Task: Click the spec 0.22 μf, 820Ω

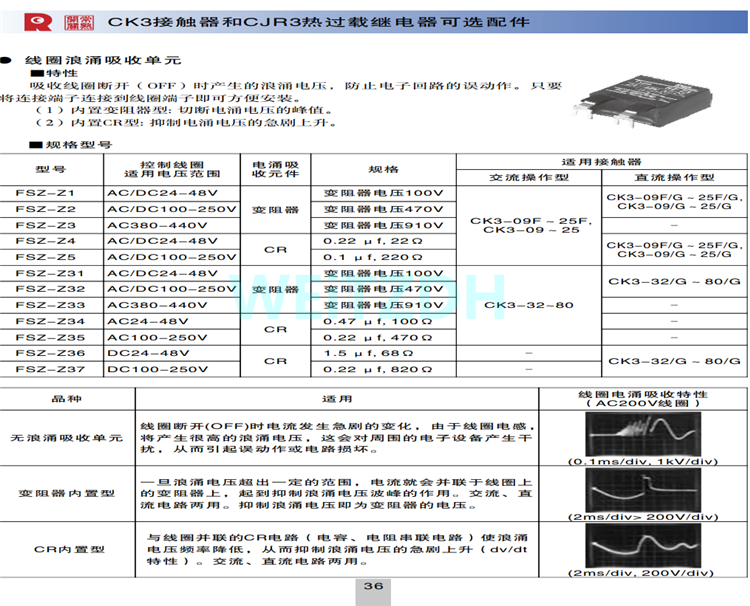Action: (378, 369)
